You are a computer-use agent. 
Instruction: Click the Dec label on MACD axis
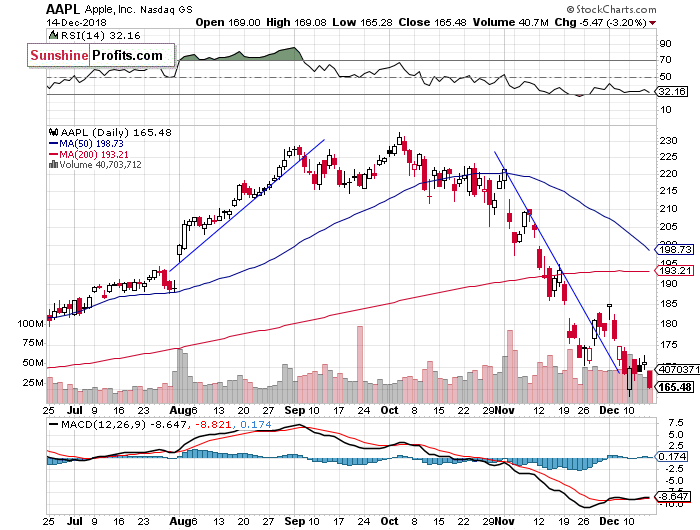click(609, 521)
